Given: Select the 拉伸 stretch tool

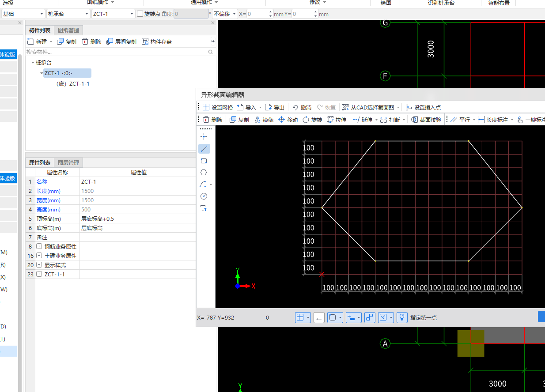Looking at the screenshot, I should coord(337,120).
